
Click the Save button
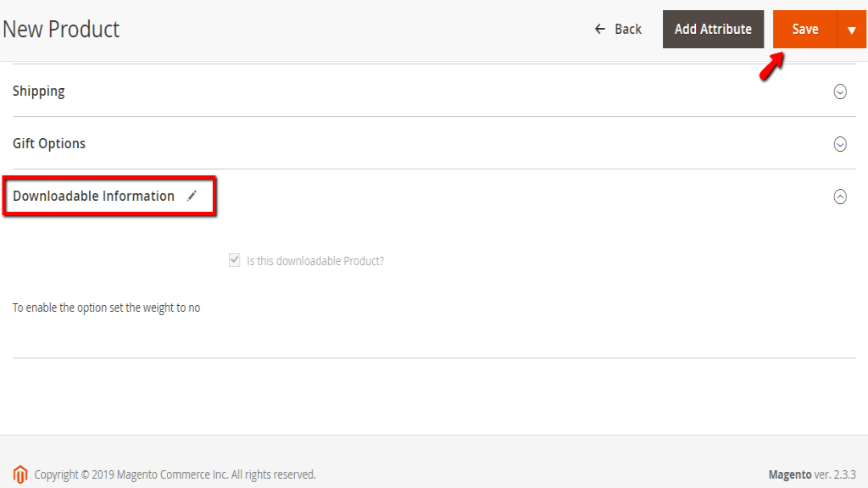point(805,30)
